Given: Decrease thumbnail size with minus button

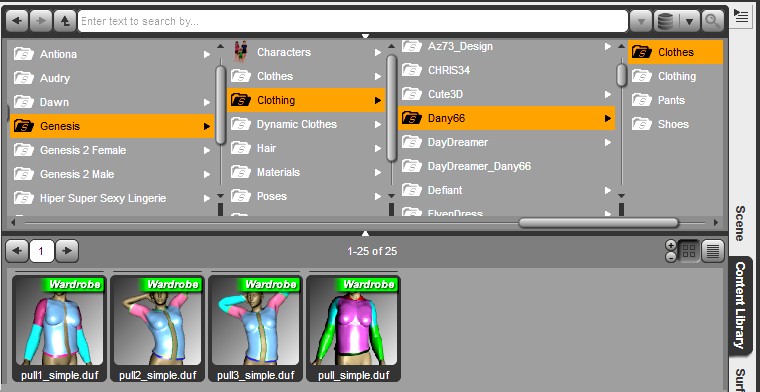Looking at the screenshot, I should point(671,257).
